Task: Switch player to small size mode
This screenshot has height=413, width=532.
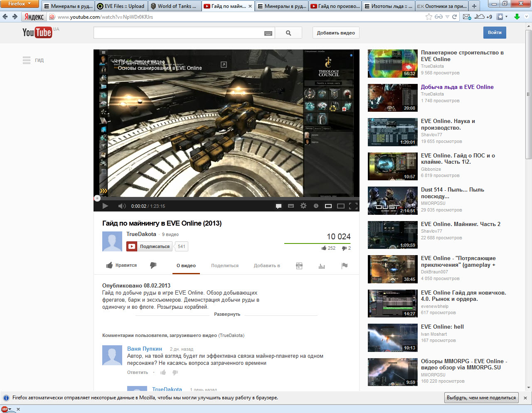Action: pyautogui.click(x=328, y=206)
